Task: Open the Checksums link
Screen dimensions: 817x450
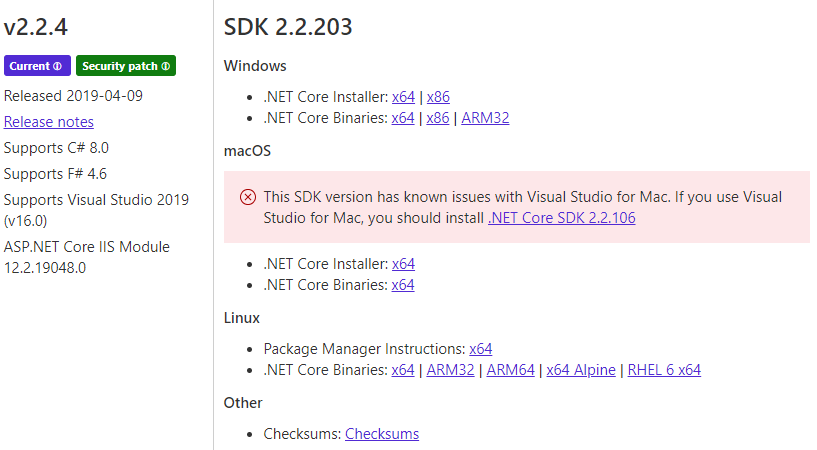Action: (382, 434)
